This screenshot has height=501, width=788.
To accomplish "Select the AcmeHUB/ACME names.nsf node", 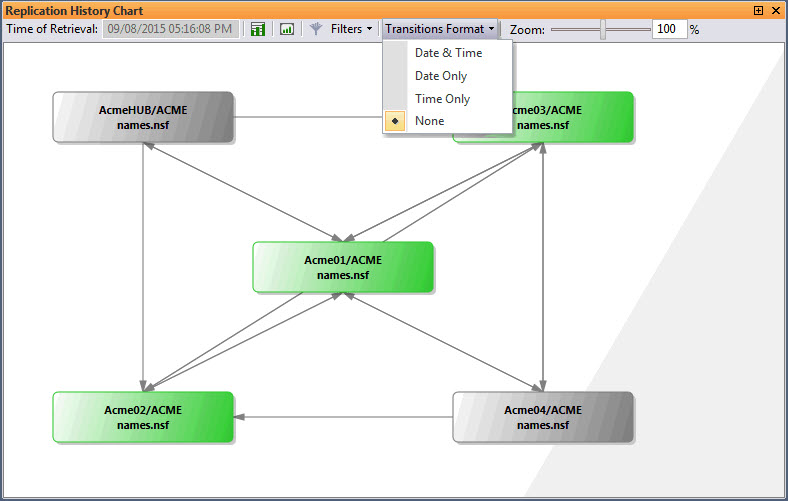I will coord(143,117).
